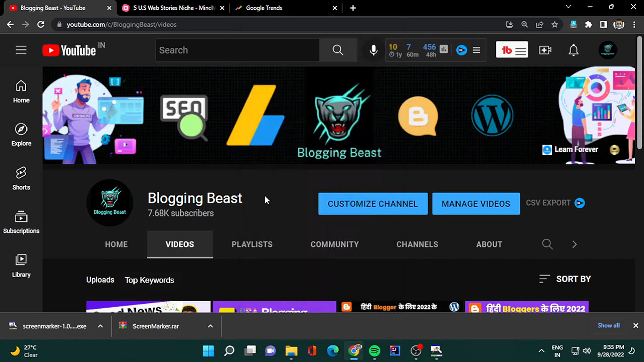644x362 pixels.
Task: Click the address bar URL
Action: 121,24
